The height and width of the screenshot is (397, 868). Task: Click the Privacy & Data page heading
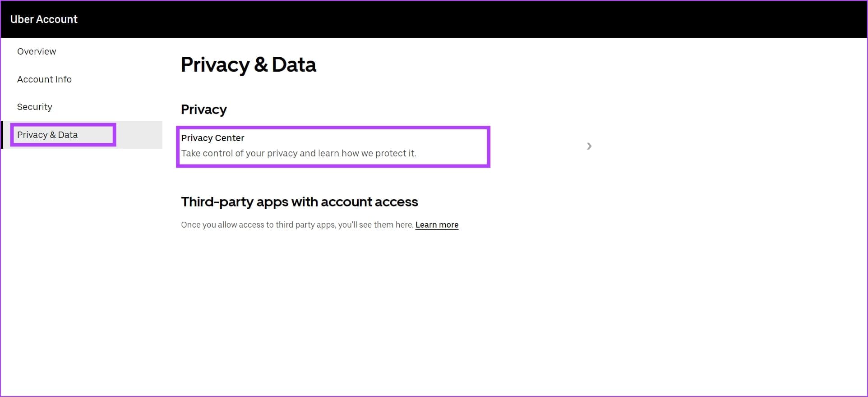[x=249, y=64]
